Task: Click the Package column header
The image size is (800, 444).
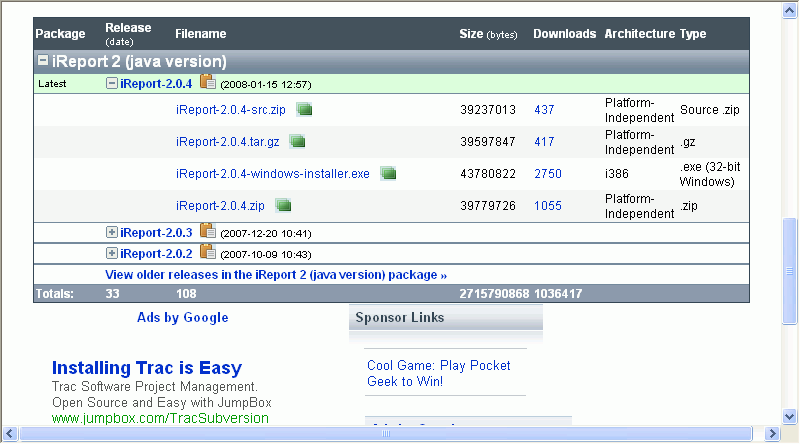Action: point(60,34)
